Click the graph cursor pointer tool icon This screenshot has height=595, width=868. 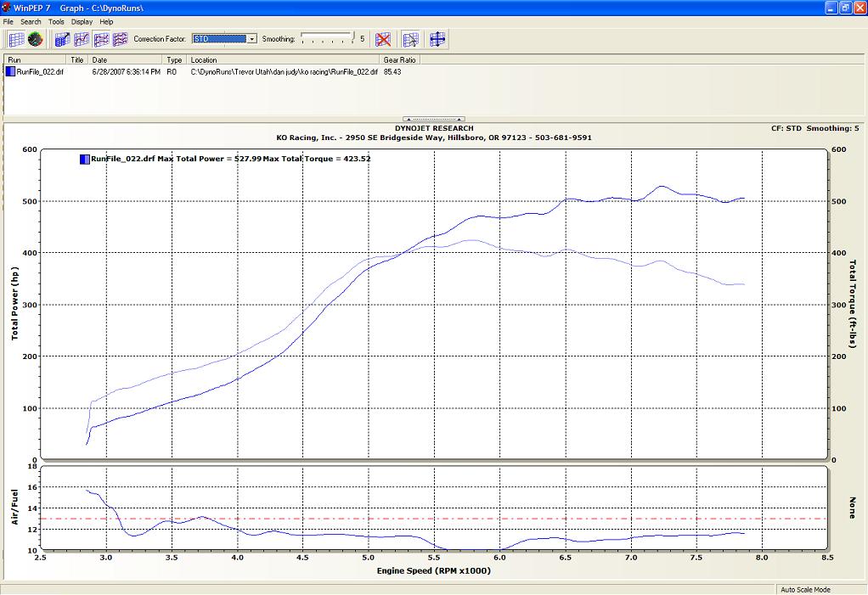pos(410,39)
